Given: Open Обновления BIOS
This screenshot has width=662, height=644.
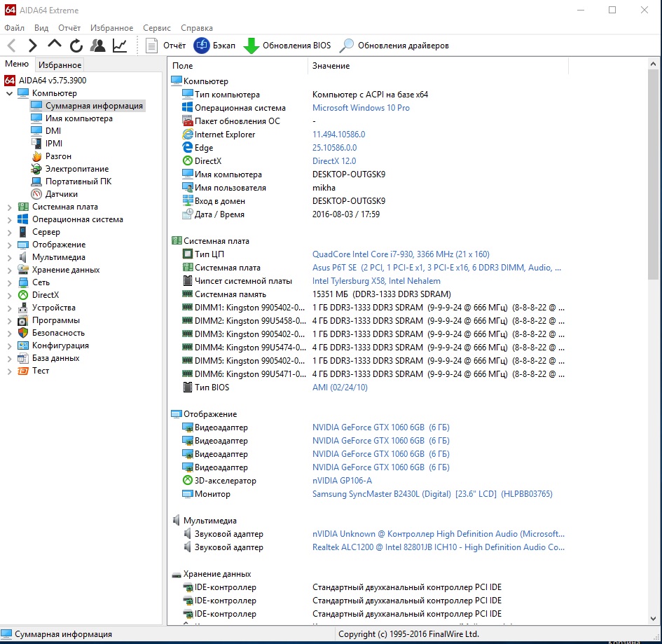Looking at the screenshot, I should pyautogui.click(x=287, y=45).
